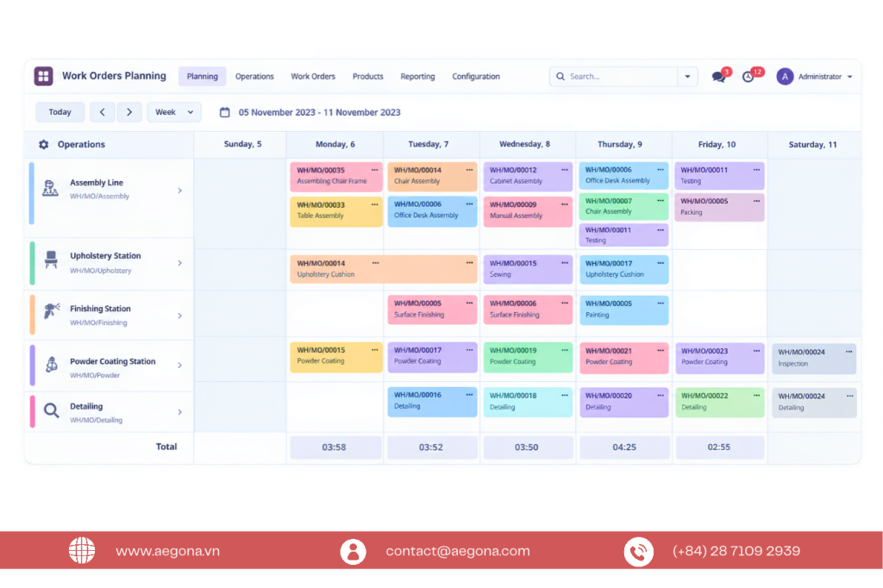Viewport: 883px width, 588px height.
Task: Click the Thursday total 04:25
Action: [624, 447]
